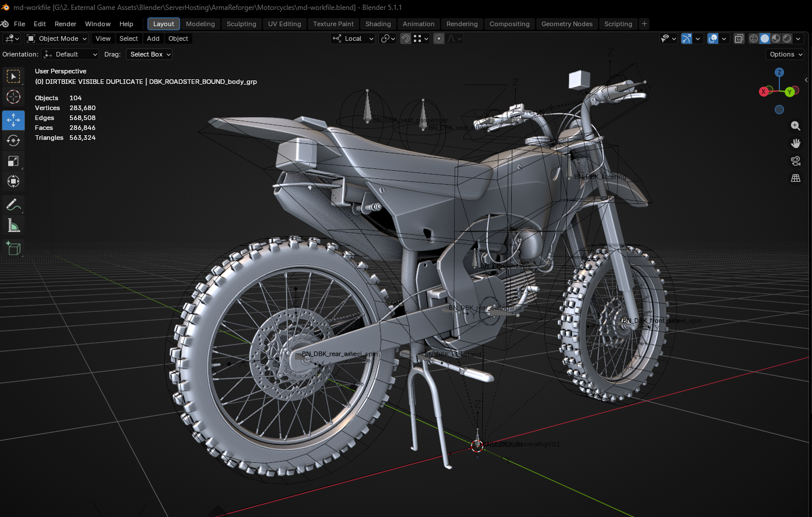Toggle viewport overlays
This screenshot has height=517, width=812.
tap(713, 38)
